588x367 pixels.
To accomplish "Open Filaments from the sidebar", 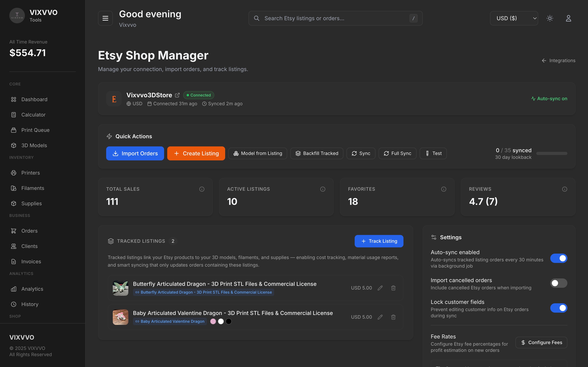I will [x=32, y=188].
